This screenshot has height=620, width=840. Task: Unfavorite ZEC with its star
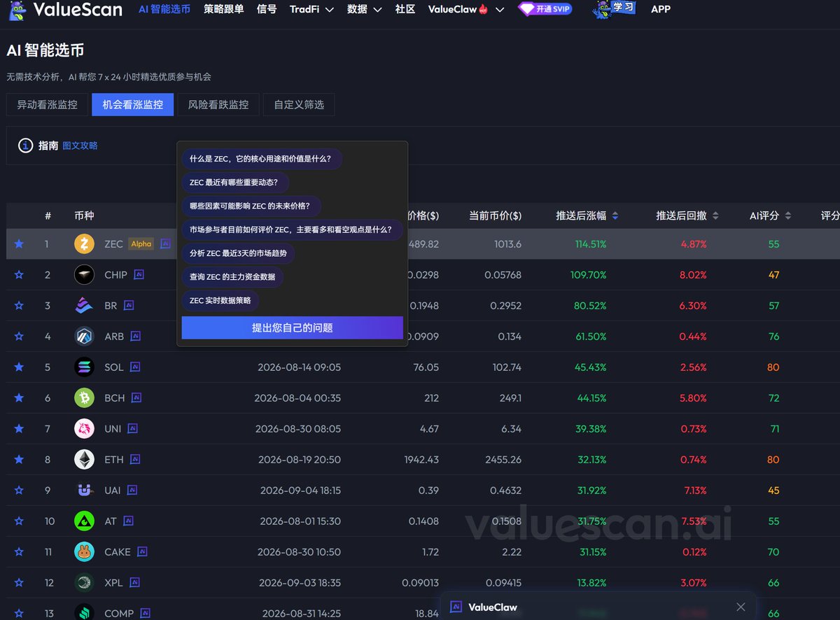click(19, 244)
